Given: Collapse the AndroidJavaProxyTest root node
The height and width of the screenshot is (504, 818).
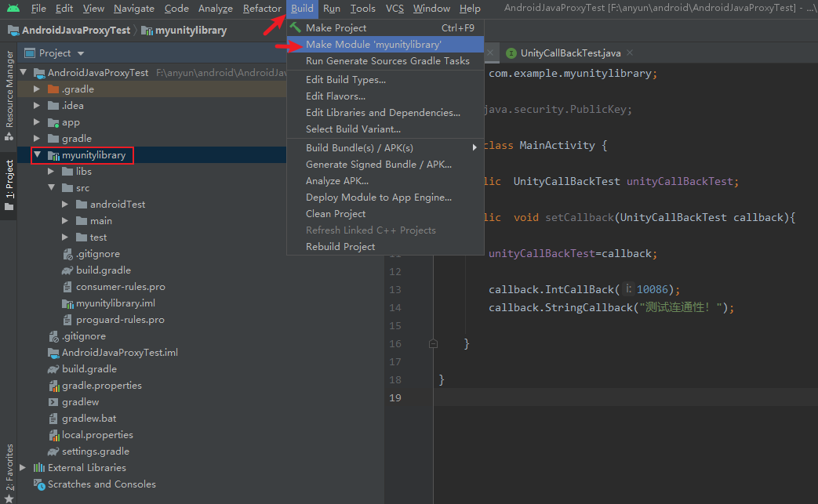Looking at the screenshot, I should pos(24,72).
